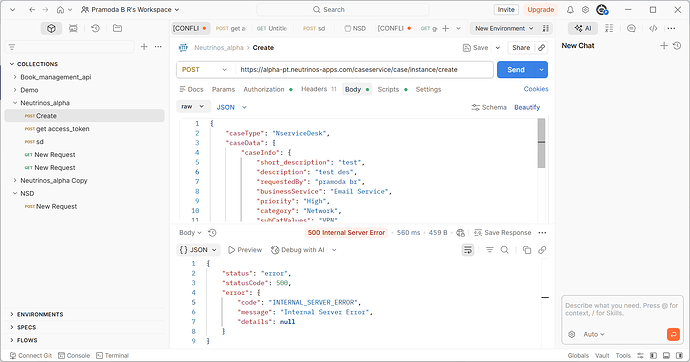Open the Collections sidebar icon
The height and width of the screenshot is (362, 690).
point(51,29)
